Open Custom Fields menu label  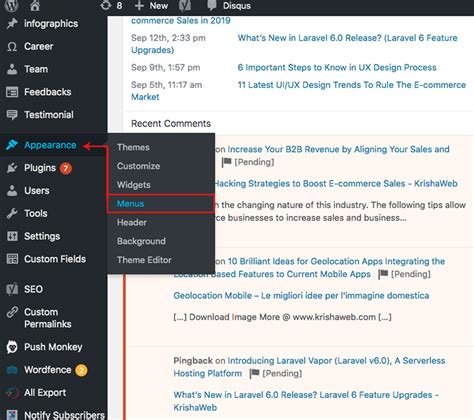tap(55, 259)
